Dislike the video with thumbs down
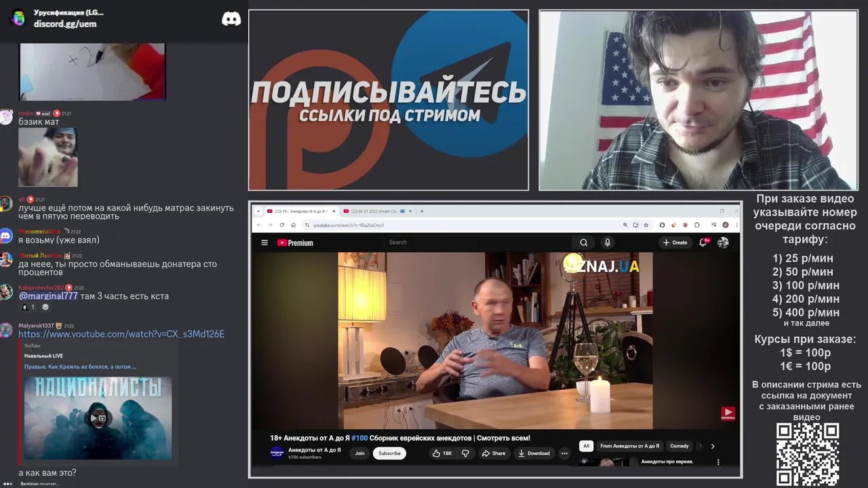The width and height of the screenshot is (868, 488). point(465,453)
